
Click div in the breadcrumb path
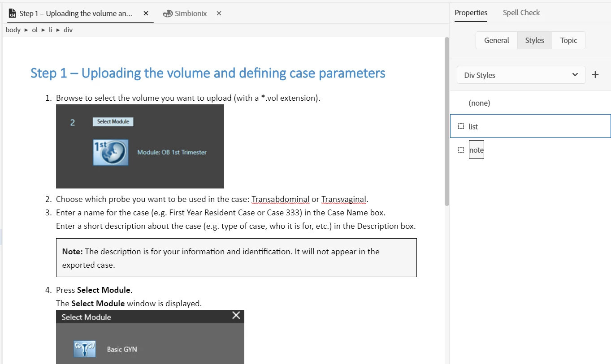(68, 30)
